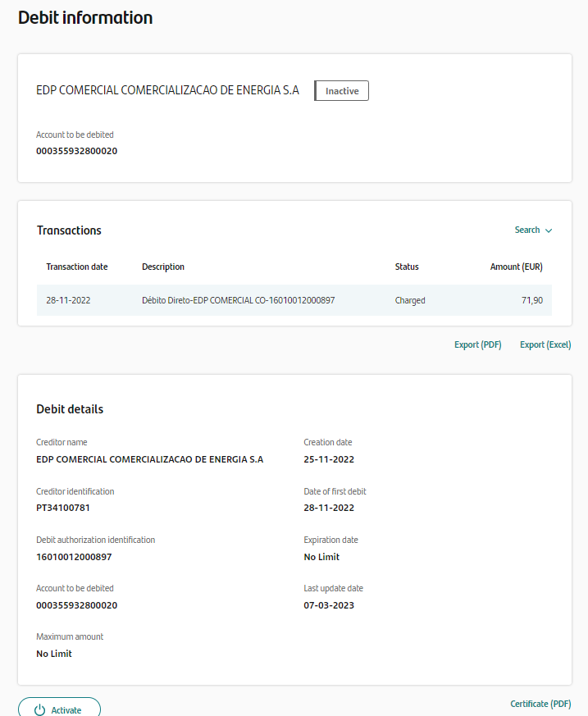The image size is (588, 716).
Task: Download the Certificate (PDF)
Action: tap(540, 704)
